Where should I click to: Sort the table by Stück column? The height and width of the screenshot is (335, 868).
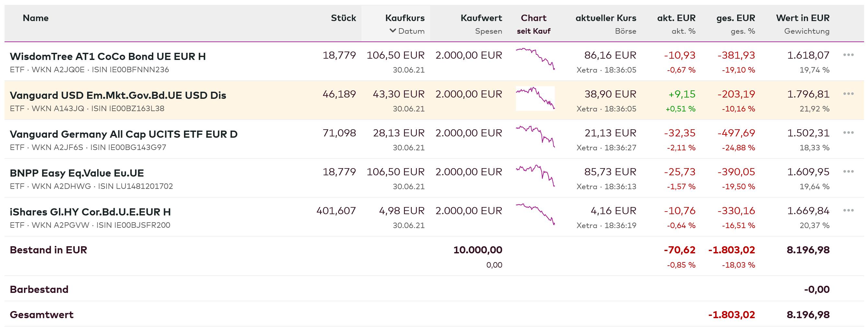pos(343,18)
